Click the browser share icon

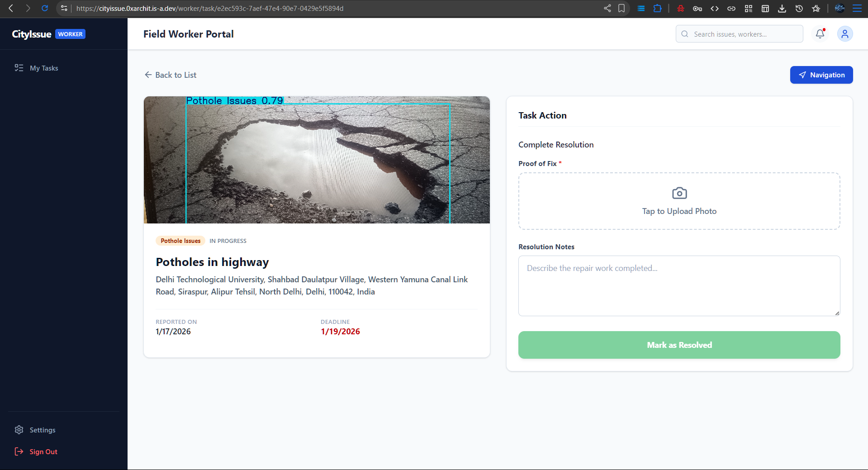[x=607, y=8]
